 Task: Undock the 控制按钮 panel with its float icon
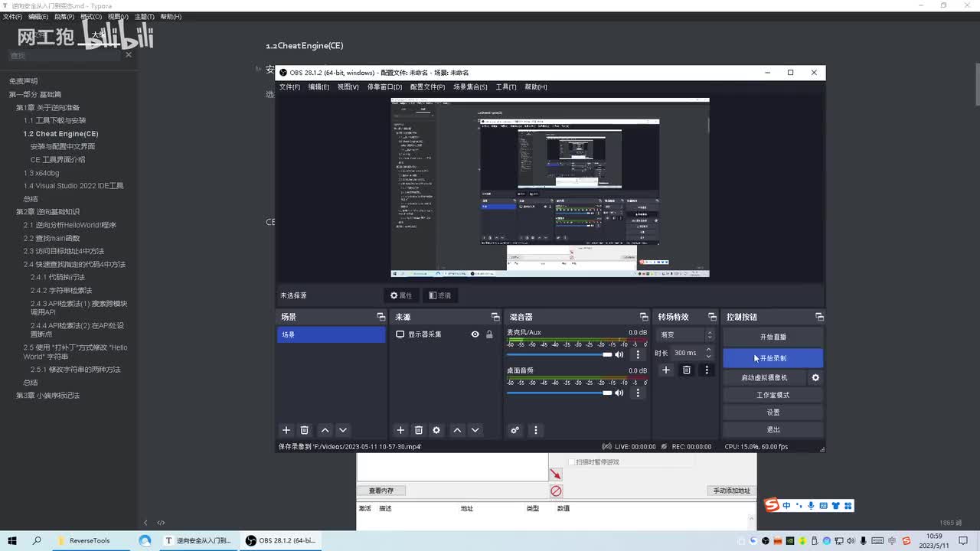coord(819,317)
